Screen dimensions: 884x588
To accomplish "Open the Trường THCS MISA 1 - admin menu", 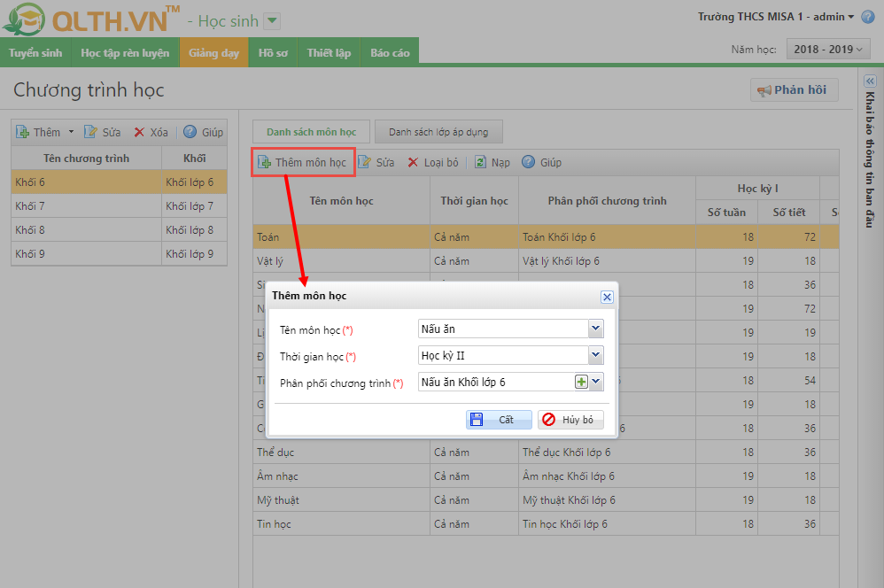I will pos(776,17).
